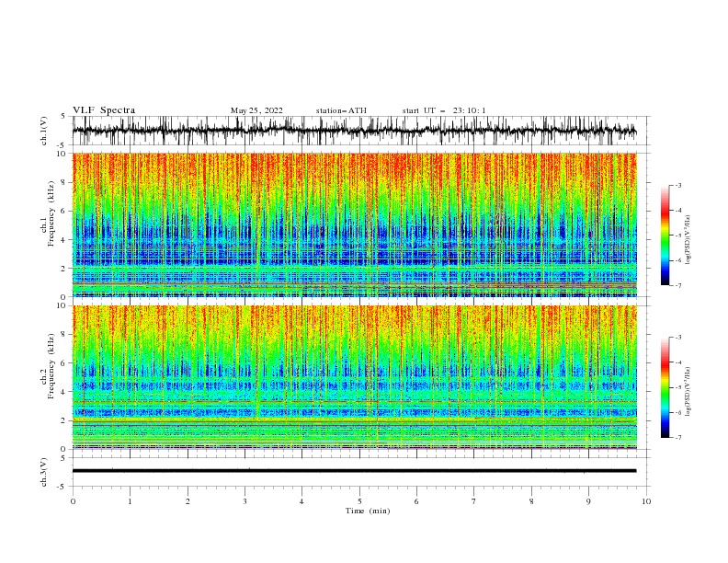Click the ch.1 colorbar 'log(PSD)(V²/Hz)' label

click(688, 240)
